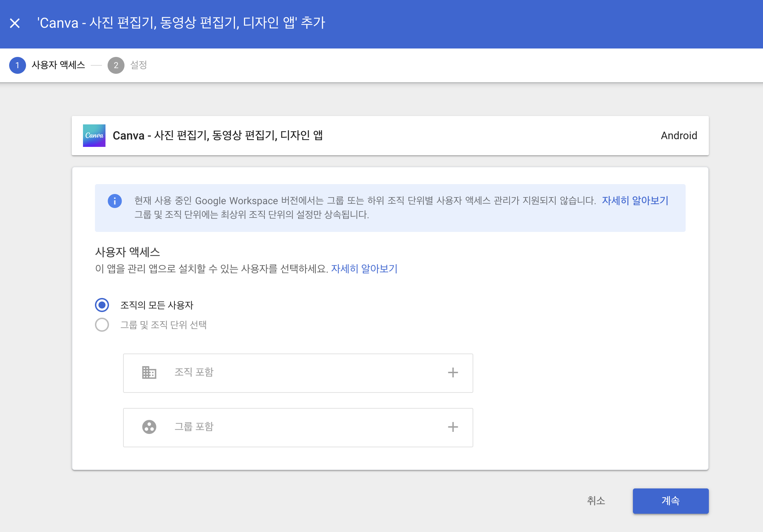The width and height of the screenshot is (763, 532).
Task: Click the blue info icon in banner
Action: click(x=115, y=201)
